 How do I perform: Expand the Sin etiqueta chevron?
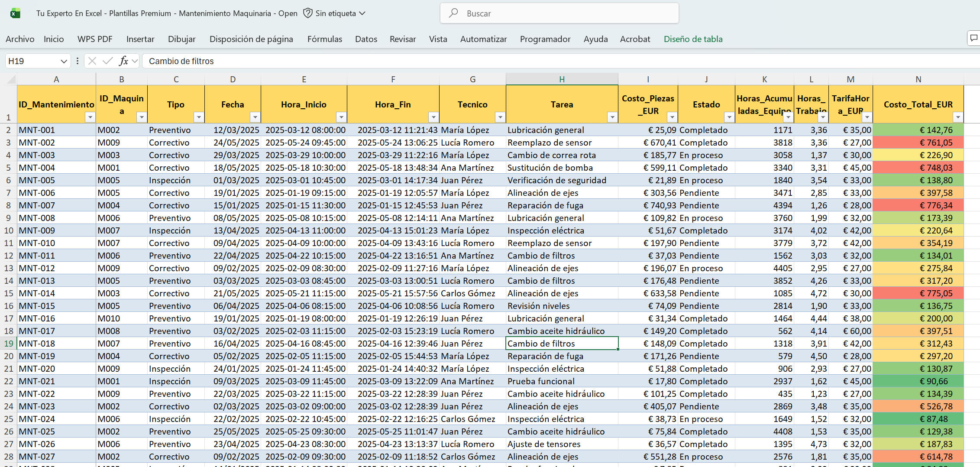(362, 13)
